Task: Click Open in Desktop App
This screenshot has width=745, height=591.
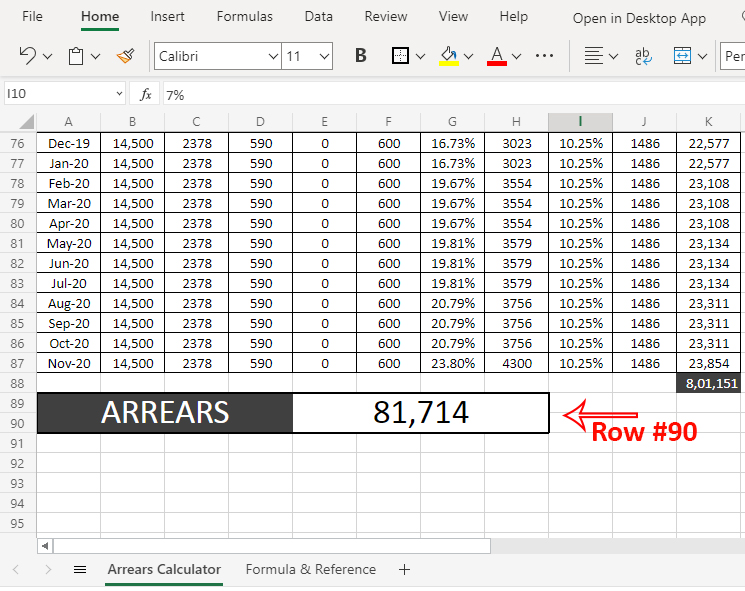Action: [x=639, y=18]
